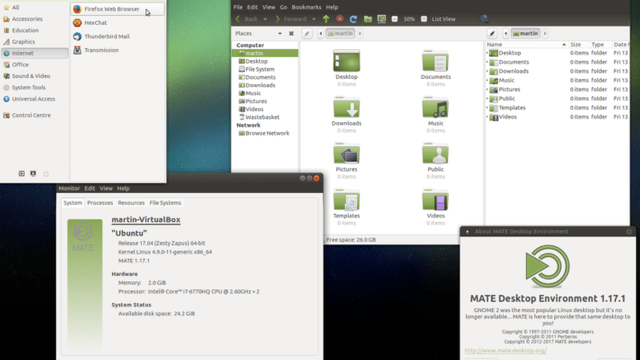Viewport: 640px width, 360px height.
Task: Click the martin path button in right pane
Action: tap(526, 33)
